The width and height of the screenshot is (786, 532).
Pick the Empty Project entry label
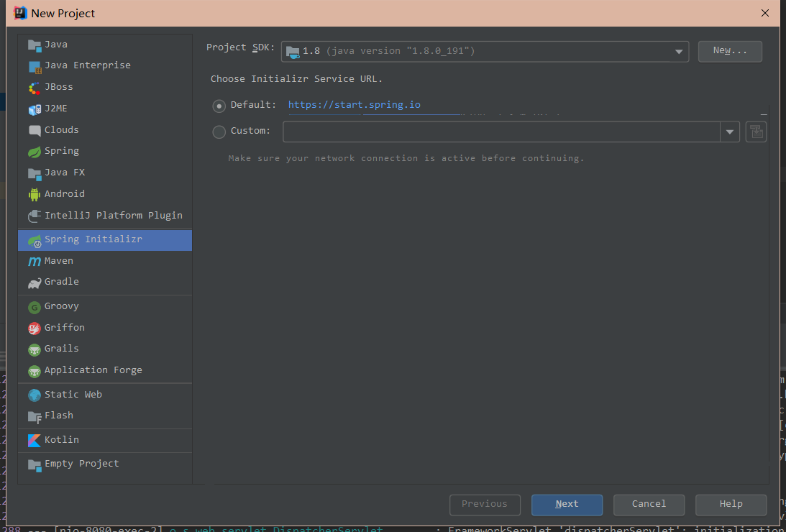pos(81,464)
